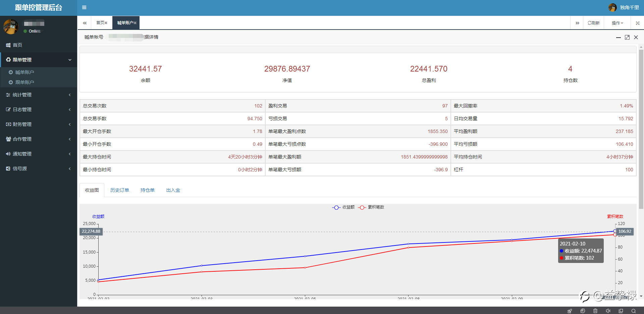Click the 杠杆 value 100
644x314 pixels.
629,170
